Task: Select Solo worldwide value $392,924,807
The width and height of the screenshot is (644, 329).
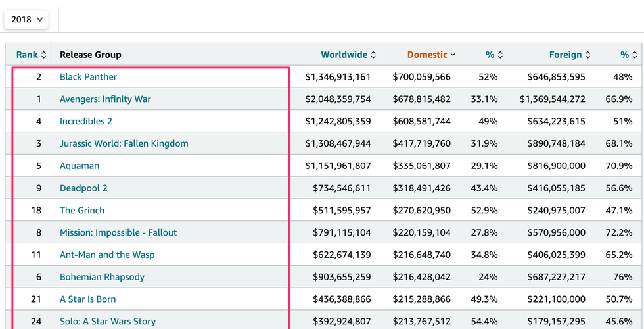Action: click(342, 321)
